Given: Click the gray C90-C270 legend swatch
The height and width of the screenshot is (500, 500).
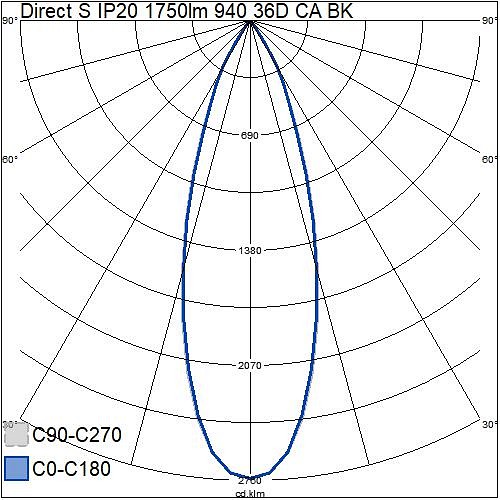Looking at the screenshot, I should [16, 434].
